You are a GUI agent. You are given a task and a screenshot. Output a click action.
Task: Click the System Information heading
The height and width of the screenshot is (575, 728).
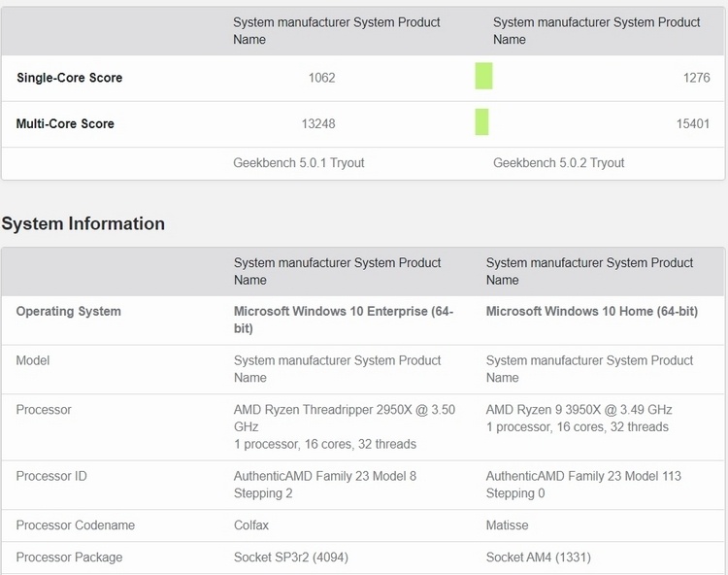tap(83, 223)
